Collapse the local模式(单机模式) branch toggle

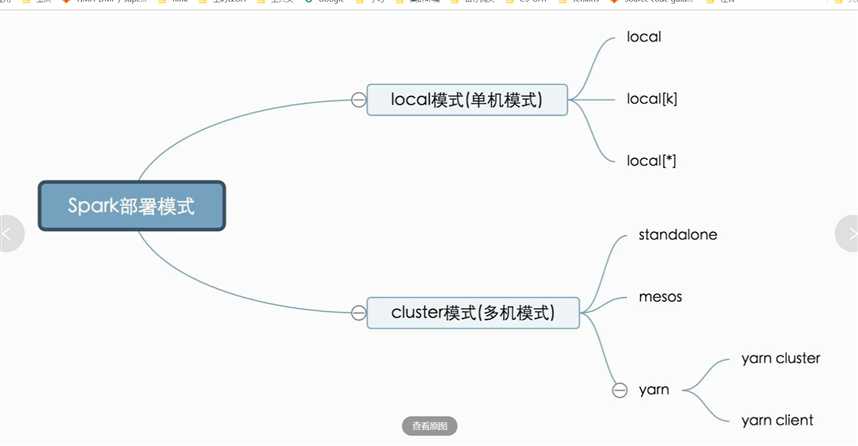358,100
